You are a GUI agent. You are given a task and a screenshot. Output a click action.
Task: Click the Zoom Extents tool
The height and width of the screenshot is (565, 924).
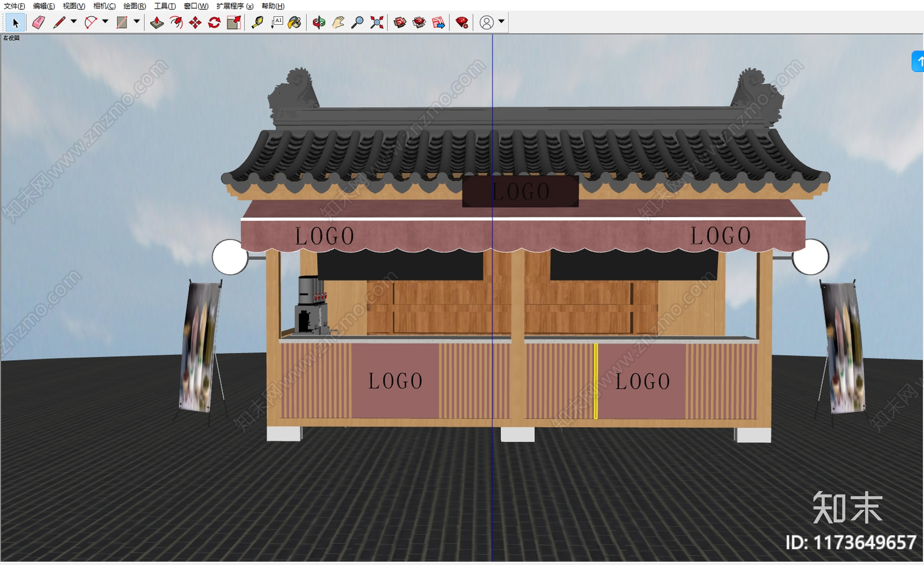point(377,23)
